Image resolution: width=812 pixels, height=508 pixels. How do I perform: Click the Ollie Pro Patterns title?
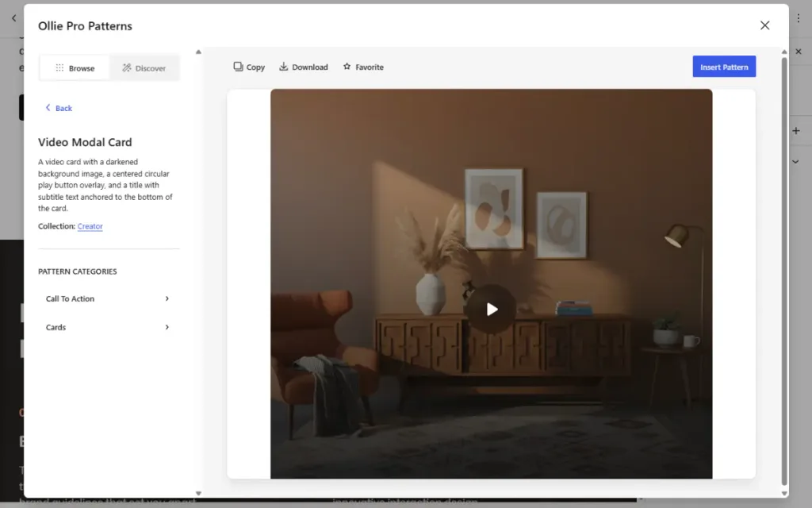pos(85,26)
